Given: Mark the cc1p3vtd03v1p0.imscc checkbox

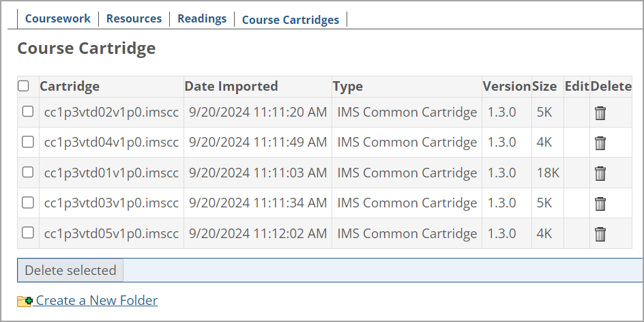Looking at the screenshot, I should [x=28, y=203].
